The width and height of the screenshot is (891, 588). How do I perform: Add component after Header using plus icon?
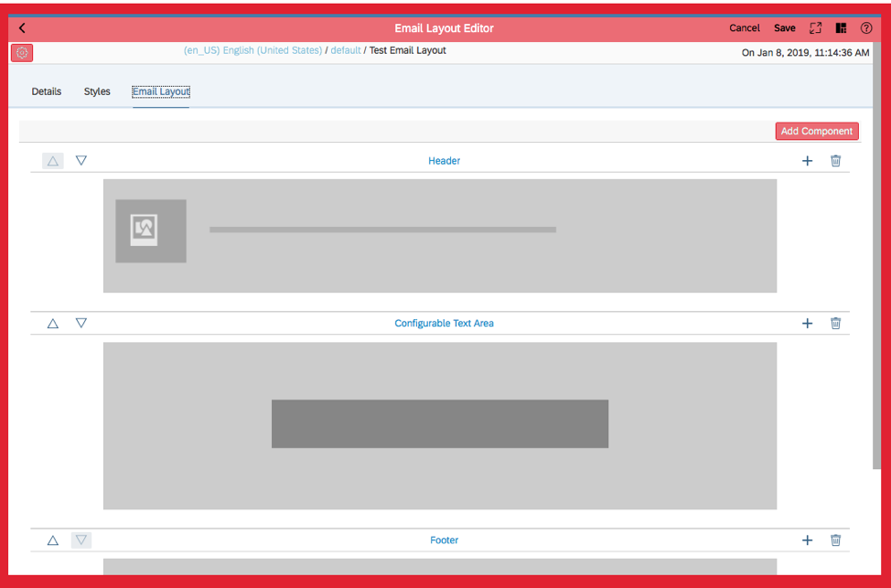click(x=807, y=161)
